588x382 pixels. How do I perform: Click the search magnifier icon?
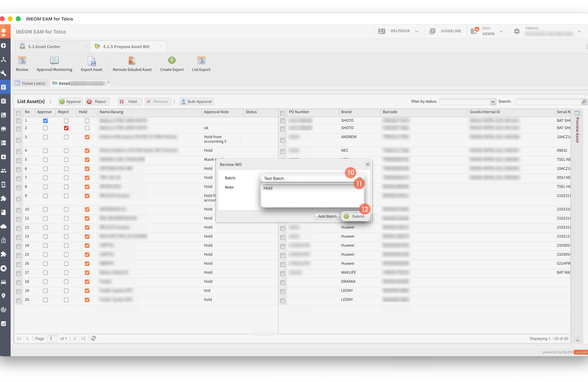(584, 101)
